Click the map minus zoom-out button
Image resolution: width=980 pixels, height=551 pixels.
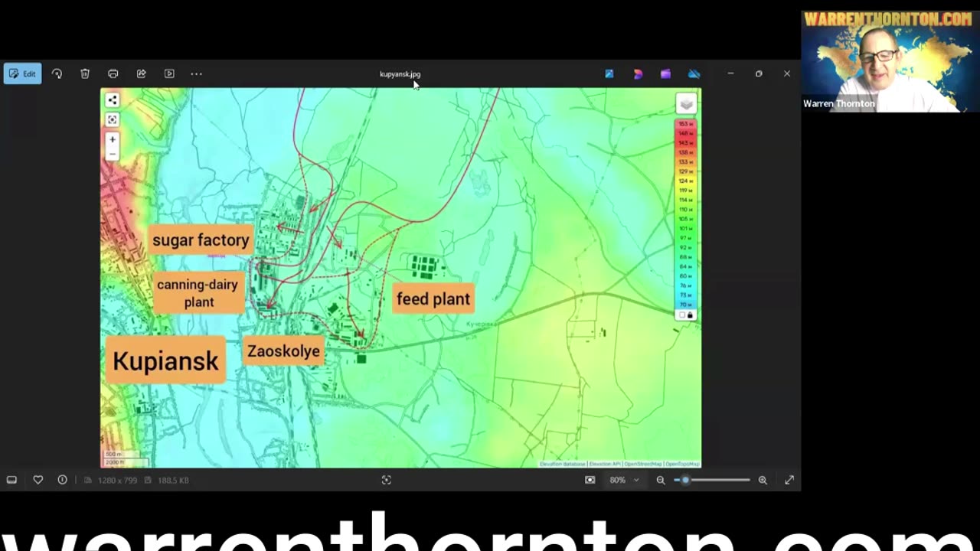point(113,153)
